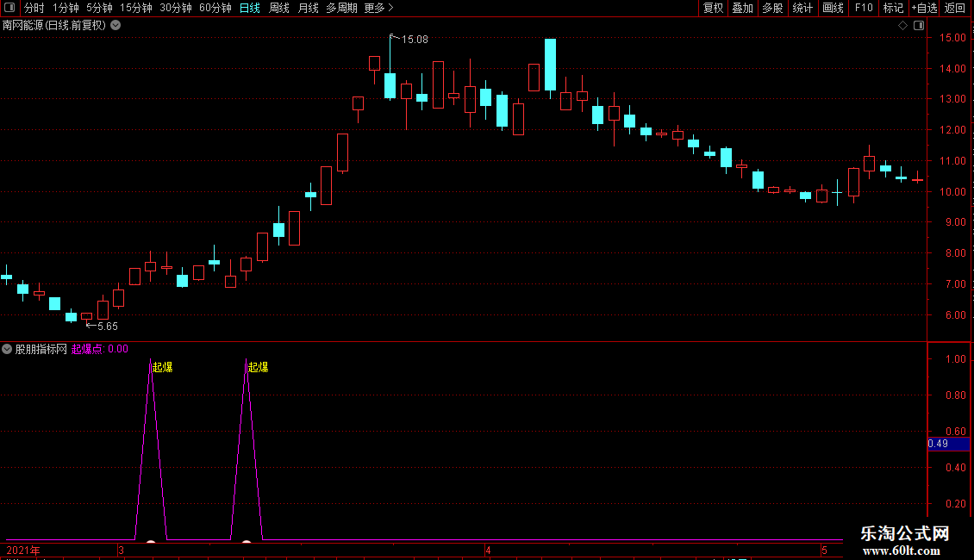Click the 5.65 low price label

pos(108,326)
